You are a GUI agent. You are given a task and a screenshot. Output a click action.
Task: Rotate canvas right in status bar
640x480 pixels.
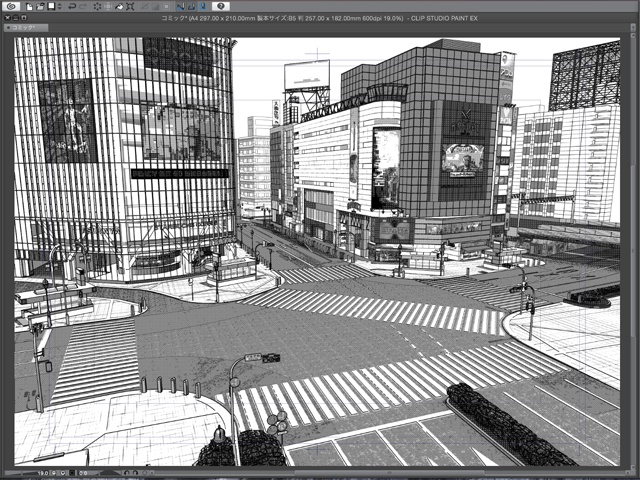(x=135, y=473)
